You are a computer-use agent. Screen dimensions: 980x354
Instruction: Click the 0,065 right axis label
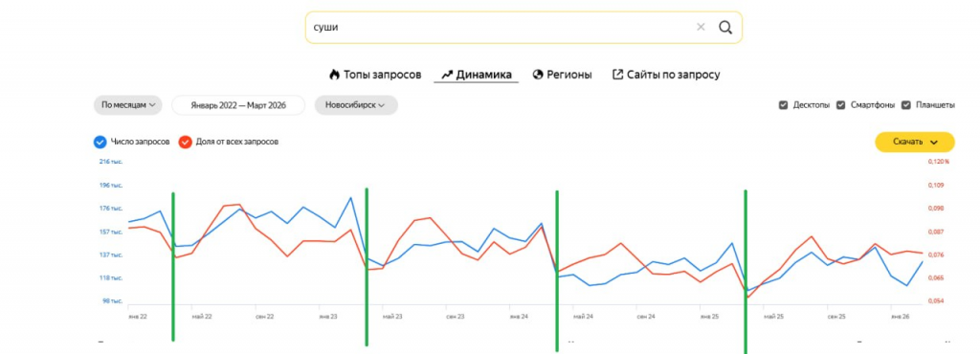pyautogui.click(x=936, y=277)
